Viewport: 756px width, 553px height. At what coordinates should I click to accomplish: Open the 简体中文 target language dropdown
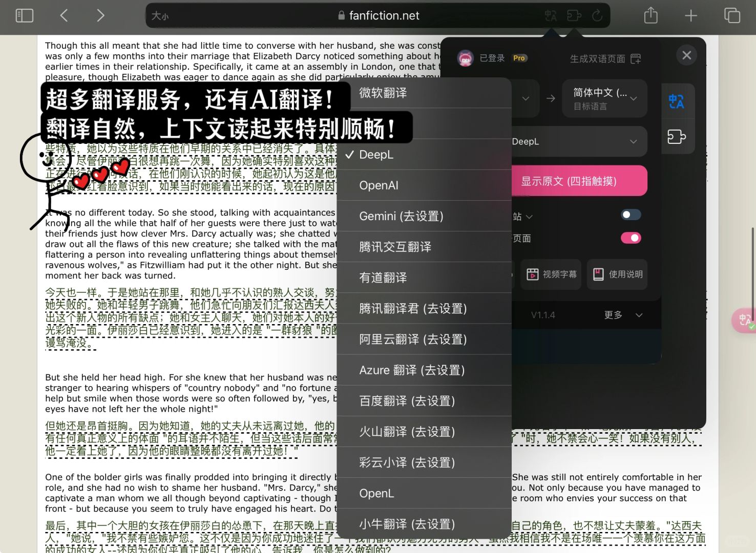click(x=605, y=98)
